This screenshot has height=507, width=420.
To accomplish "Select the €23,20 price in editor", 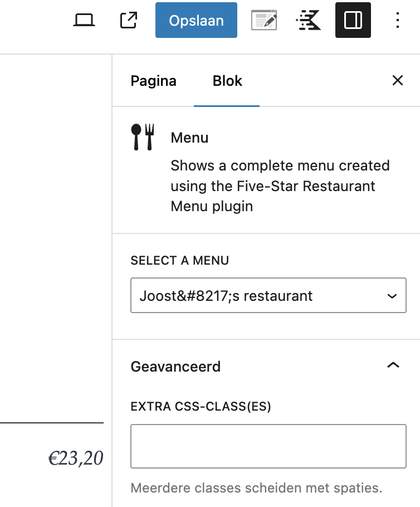I will 76,458.
